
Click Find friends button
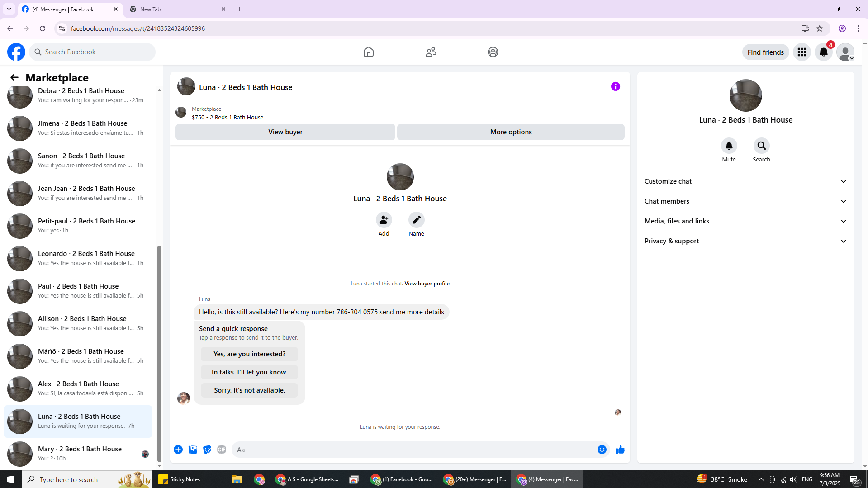[765, 52]
